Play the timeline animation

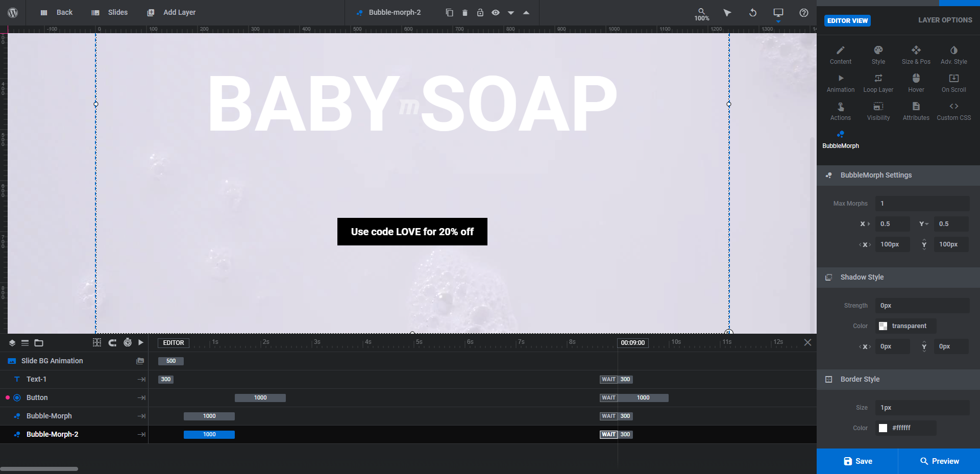[x=141, y=343]
